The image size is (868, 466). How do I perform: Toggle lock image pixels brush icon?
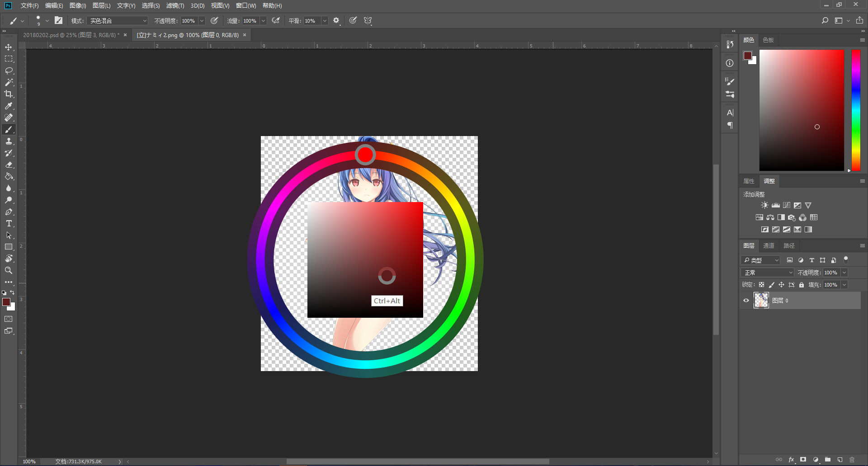[772, 285]
